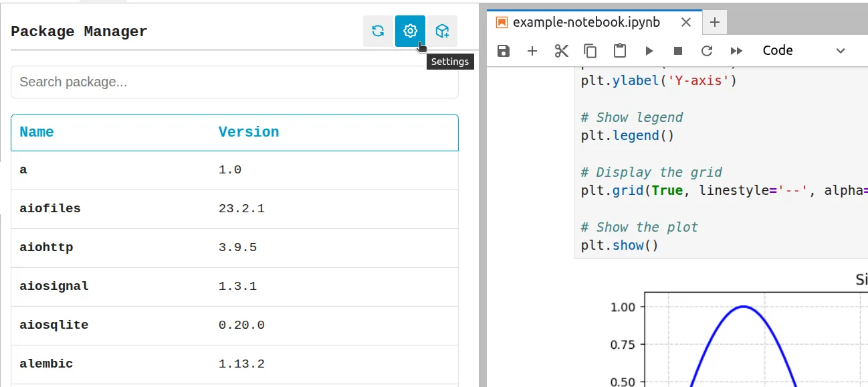Open Package Manager settings
Screen dimensions: 868x387
[410, 31]
